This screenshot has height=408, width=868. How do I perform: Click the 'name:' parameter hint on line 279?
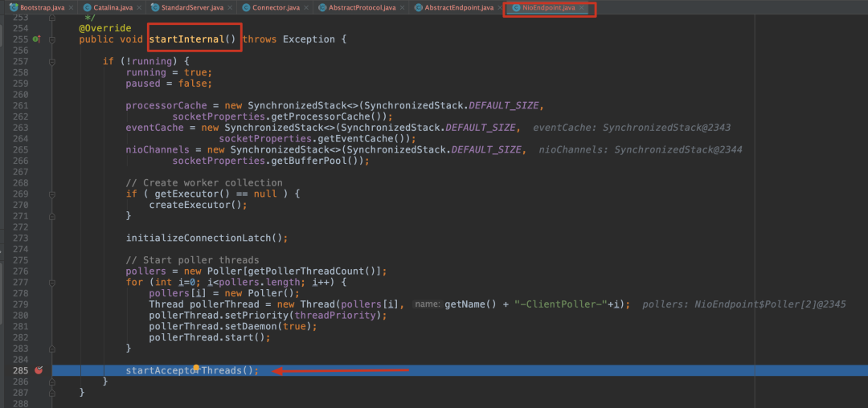pyautogui.click(x=426, y=304)
